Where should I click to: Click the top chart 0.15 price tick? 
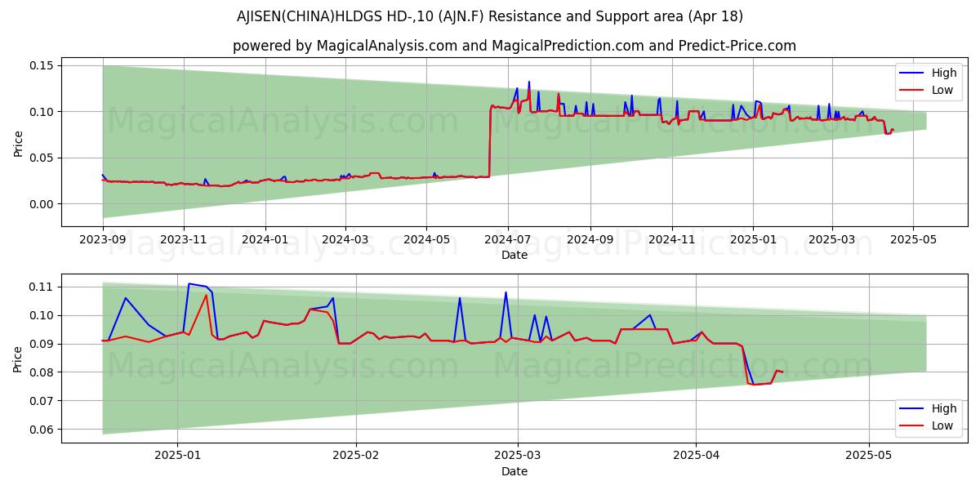point(41,65)
